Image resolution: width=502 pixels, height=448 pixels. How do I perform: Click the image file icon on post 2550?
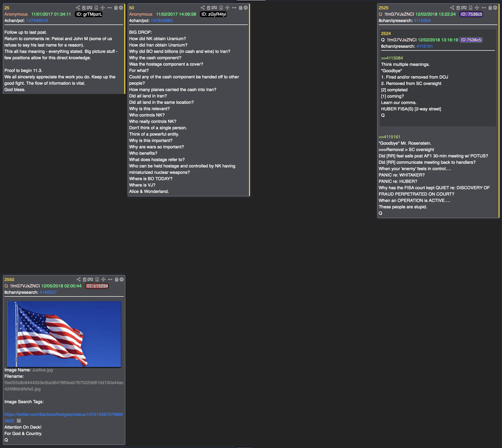click(x=97, y=280)
